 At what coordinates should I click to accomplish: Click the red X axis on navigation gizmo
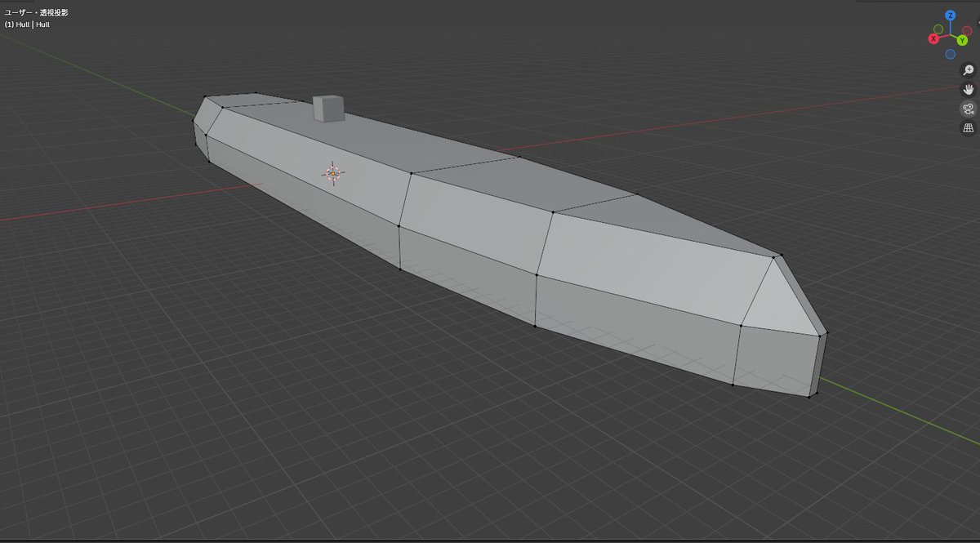coord(933,39)
